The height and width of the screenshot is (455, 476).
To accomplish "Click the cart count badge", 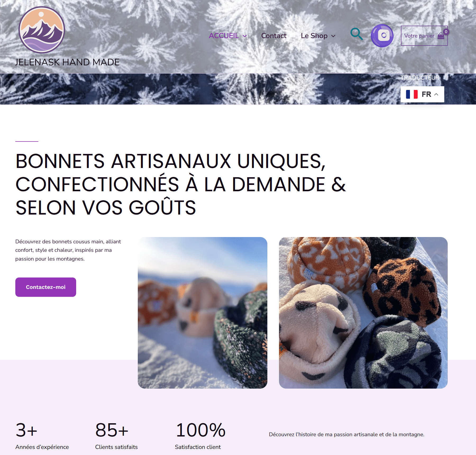I will pos(446,32).
